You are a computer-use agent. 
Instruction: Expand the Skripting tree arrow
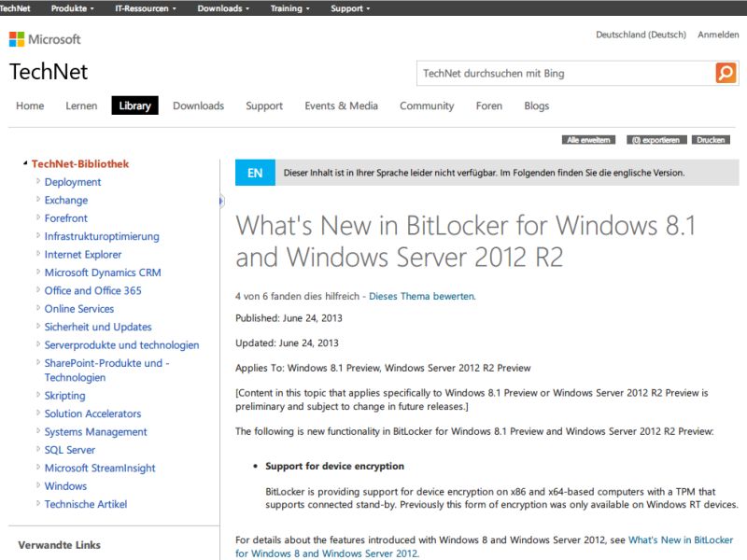click(x=38, y=395)
